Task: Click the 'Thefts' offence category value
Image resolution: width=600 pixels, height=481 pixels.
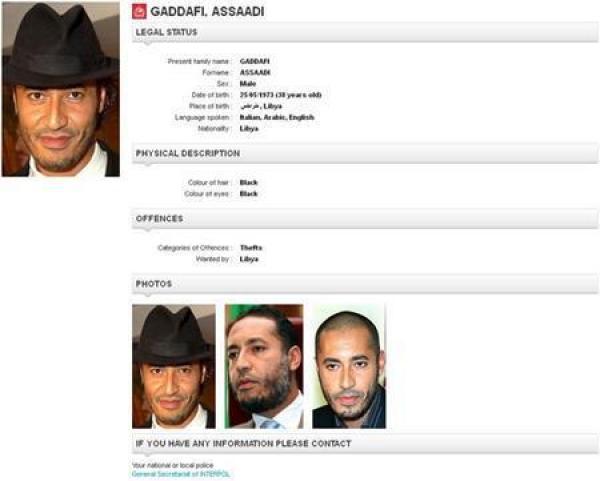Action: click(x=251, y=248)
